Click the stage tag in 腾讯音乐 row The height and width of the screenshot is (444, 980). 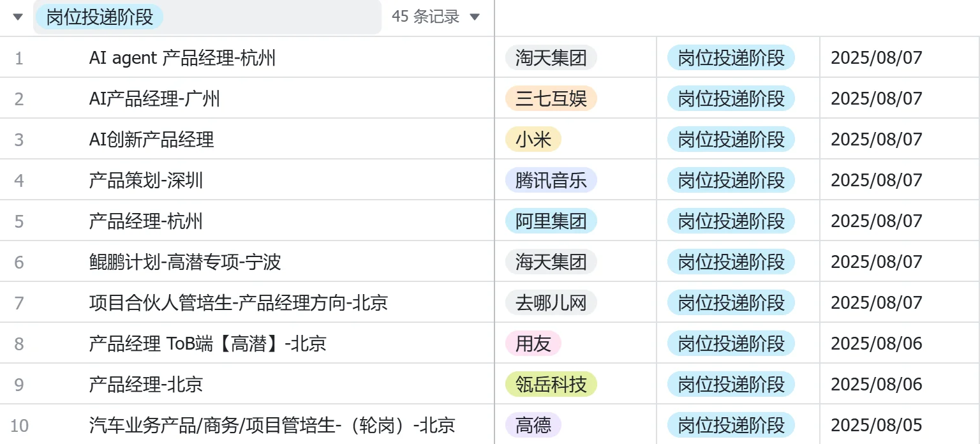click(731, 181)
